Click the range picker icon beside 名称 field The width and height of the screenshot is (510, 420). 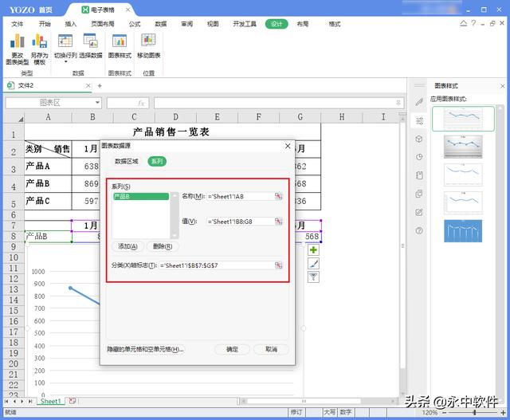(x=279, y=196)
